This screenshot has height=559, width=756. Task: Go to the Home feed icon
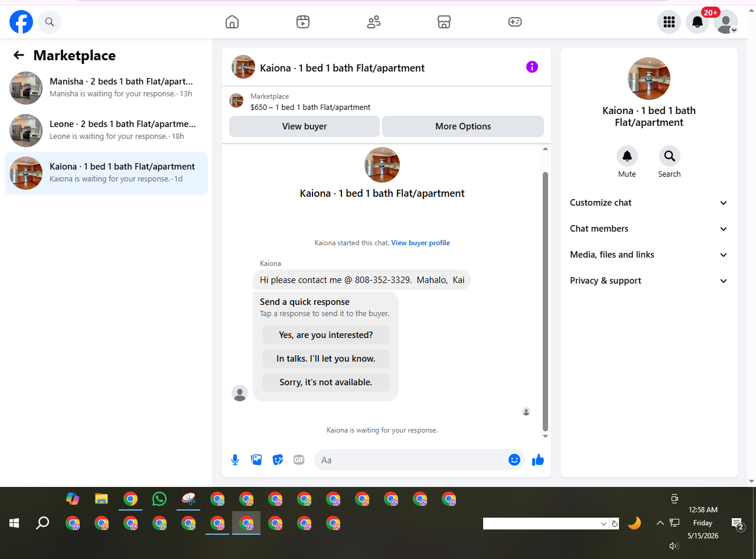232,22
